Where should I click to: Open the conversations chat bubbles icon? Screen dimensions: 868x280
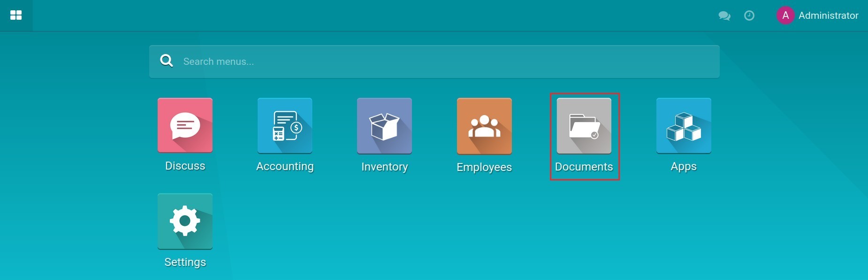(x=724, y=16)
